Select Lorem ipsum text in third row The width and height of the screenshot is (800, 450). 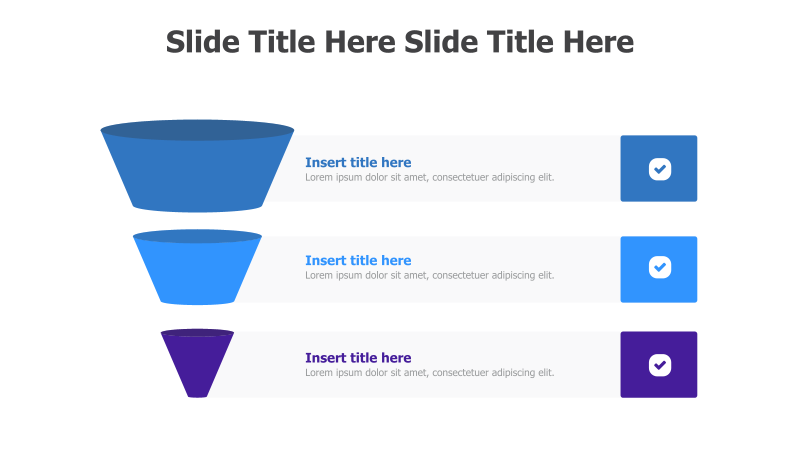[x=430, y=372]
